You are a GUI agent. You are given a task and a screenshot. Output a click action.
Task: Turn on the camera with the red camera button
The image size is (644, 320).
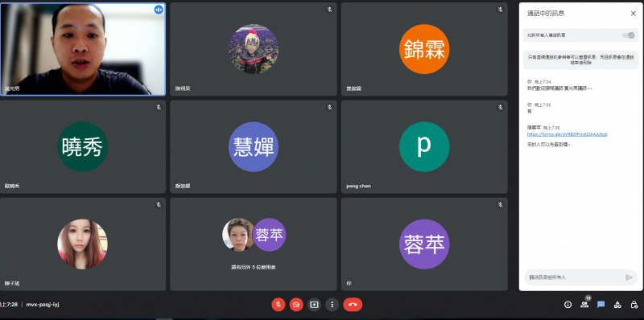[x=296, y=305]
